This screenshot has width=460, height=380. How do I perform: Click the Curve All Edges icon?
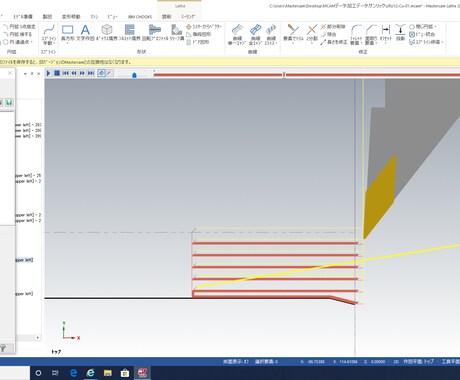point(255,30)
